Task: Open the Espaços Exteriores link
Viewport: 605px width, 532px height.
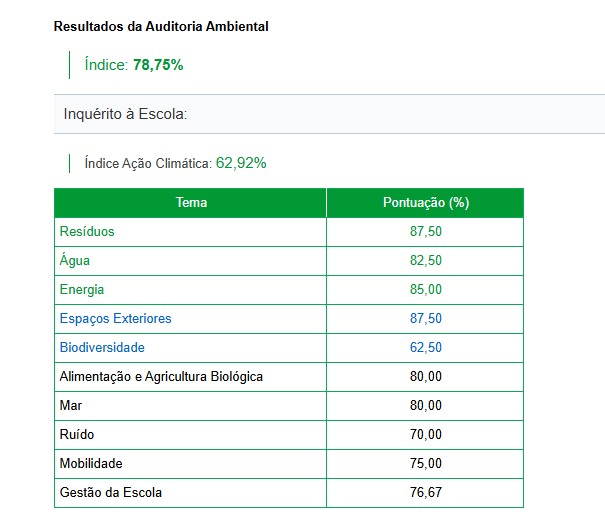Action: (x=115, y=318)
